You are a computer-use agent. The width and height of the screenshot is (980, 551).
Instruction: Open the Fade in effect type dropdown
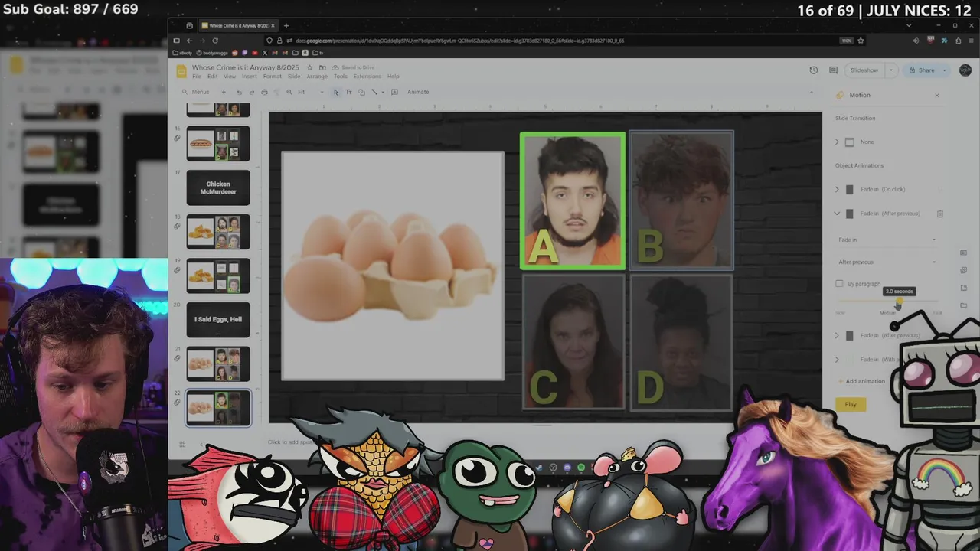click(x=887, y=240)
